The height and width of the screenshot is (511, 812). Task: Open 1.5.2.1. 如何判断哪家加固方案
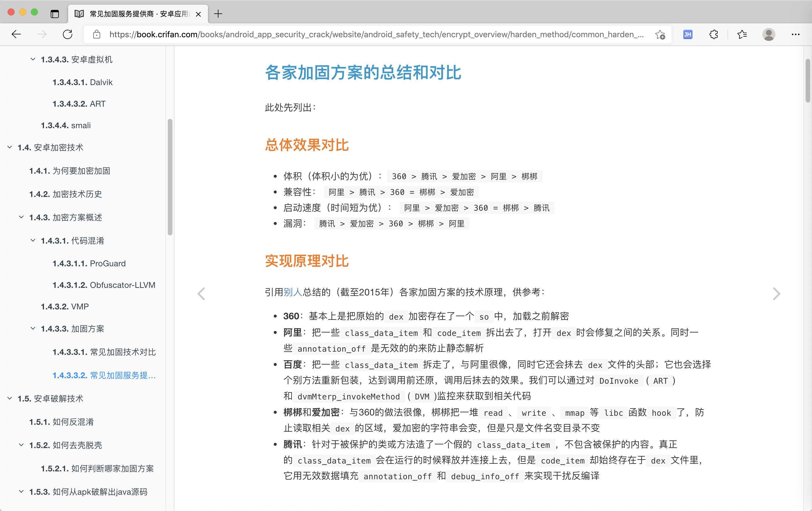click(x=98, y=468)
